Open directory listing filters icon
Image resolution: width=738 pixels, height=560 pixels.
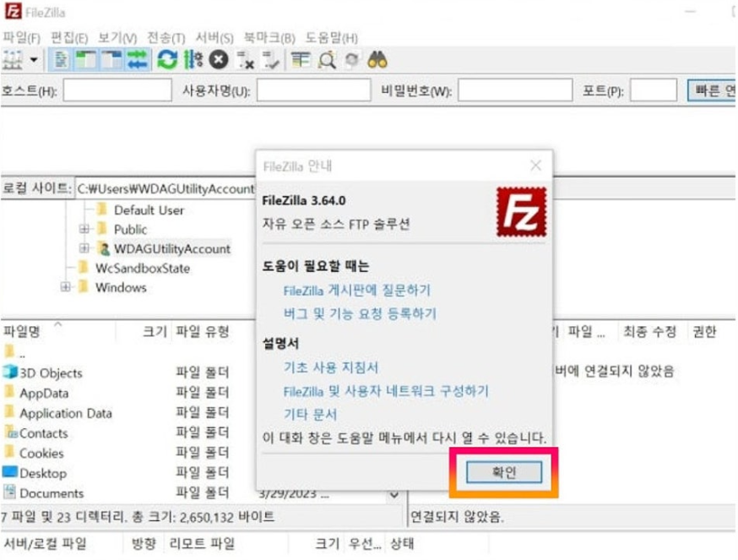point(301,60)
